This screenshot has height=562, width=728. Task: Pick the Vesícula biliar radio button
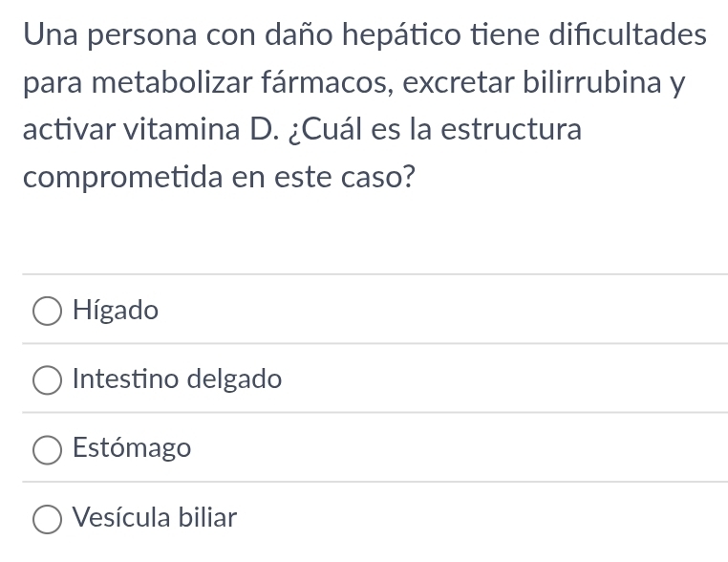(47, 519)
